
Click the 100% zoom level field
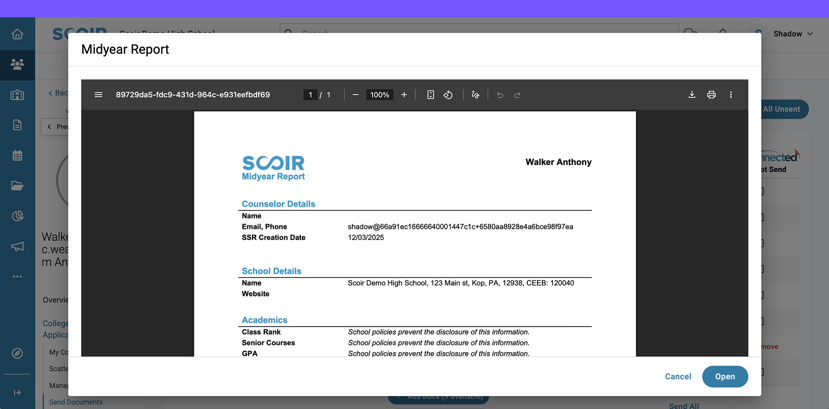pos(379,95)
